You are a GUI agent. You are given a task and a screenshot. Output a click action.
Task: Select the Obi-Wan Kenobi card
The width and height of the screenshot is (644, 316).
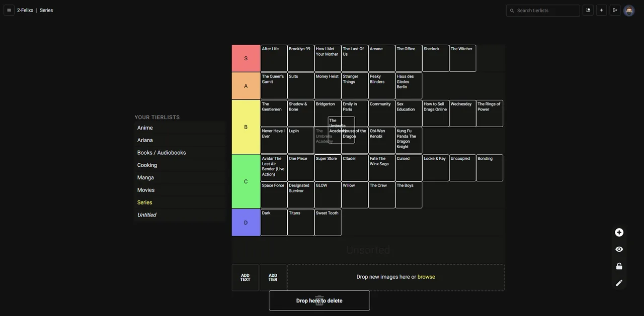(x=382, y=140)
